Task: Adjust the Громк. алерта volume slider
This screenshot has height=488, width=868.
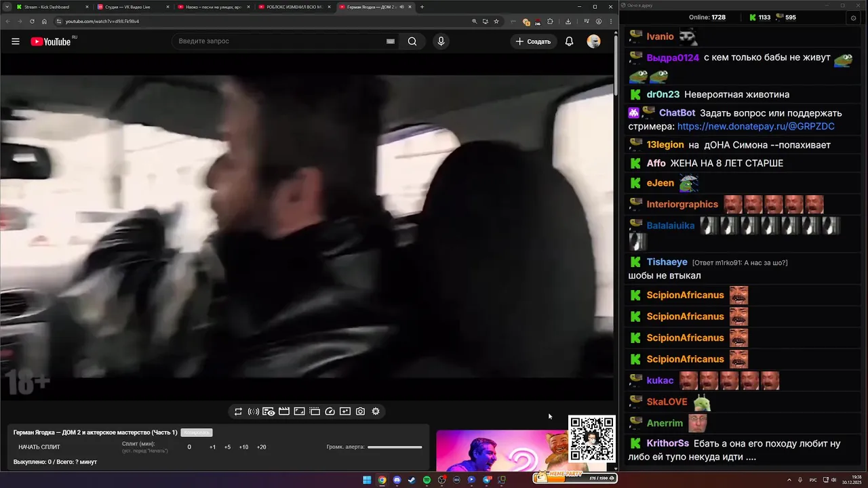Action: click(395, 447)
